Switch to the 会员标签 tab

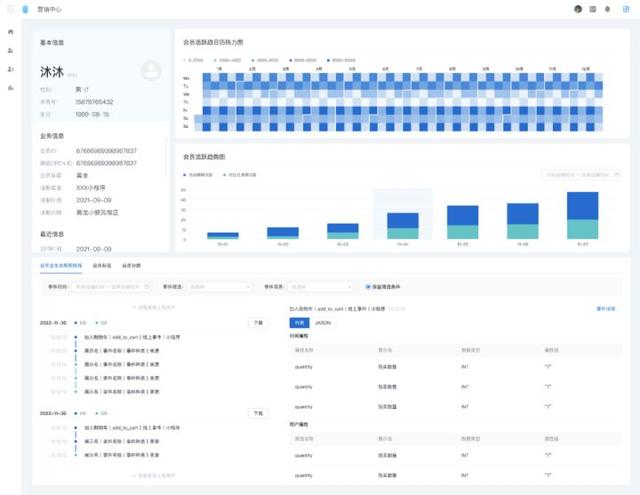coord(102,266)
